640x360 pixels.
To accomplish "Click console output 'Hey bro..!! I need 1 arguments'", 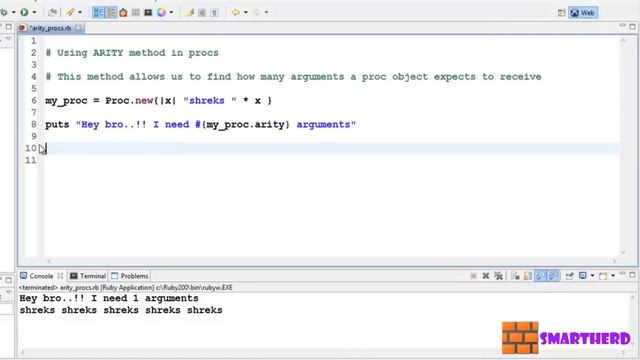I will pos(109,298).
